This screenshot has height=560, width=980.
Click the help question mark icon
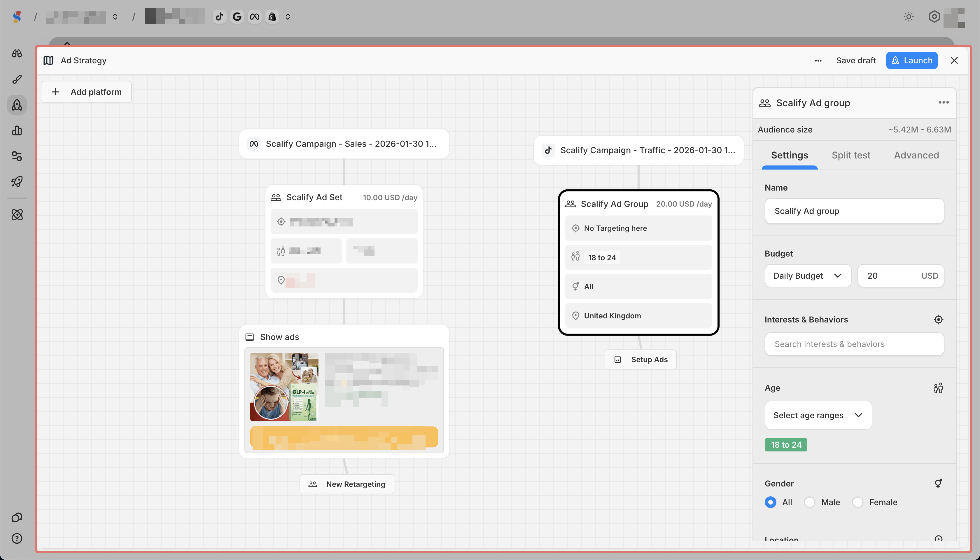tap(17, 538)
